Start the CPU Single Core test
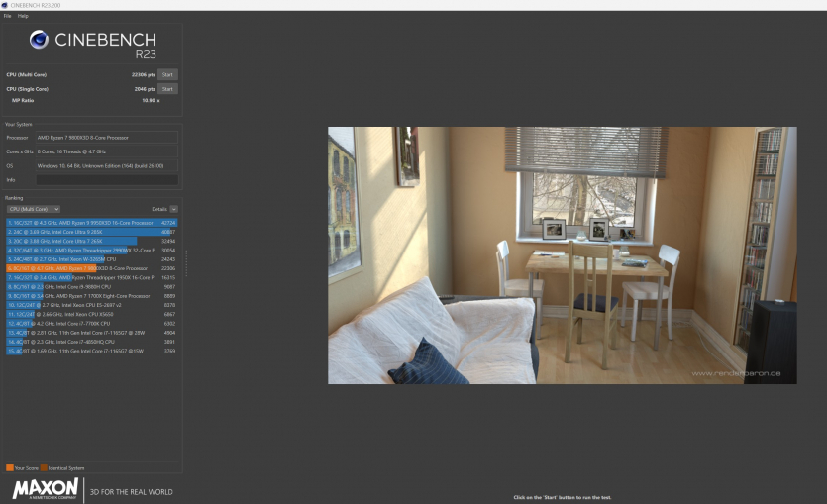Screen dimensions: 827x504 point(167,88)
